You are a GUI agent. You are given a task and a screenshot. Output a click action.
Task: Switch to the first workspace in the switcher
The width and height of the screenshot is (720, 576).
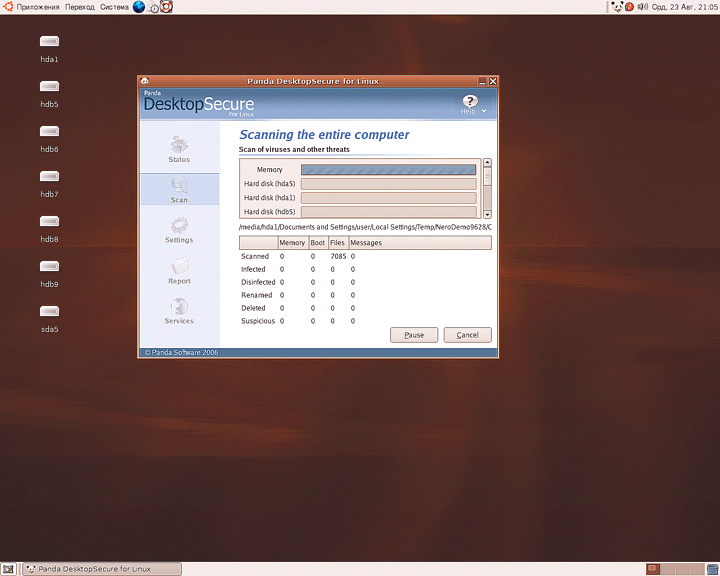click(x=653, y=569)
